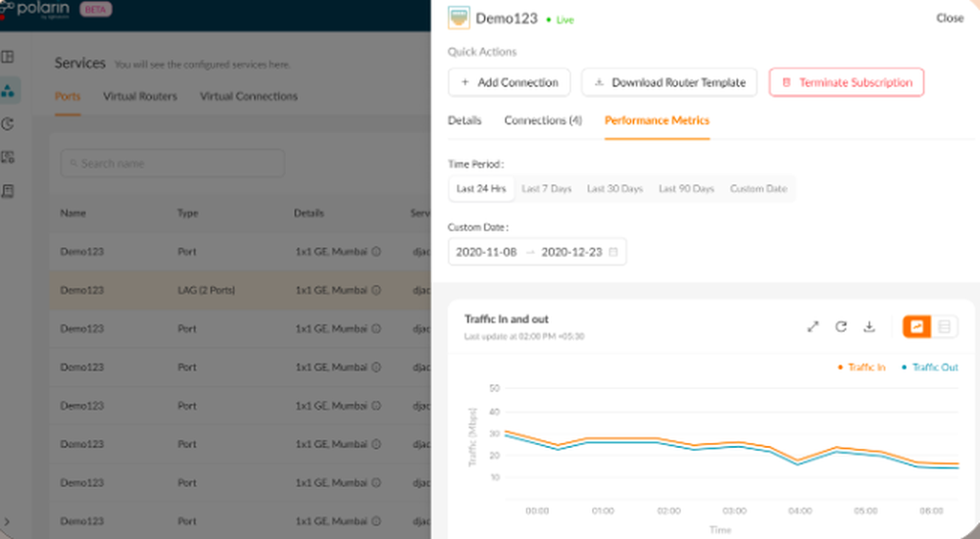
Task: Toggle Traffic Out legend series
Action: click(930, 367)
